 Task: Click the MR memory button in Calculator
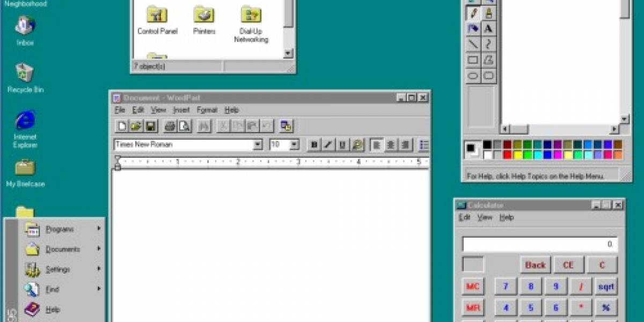click(x=473, y=308)
